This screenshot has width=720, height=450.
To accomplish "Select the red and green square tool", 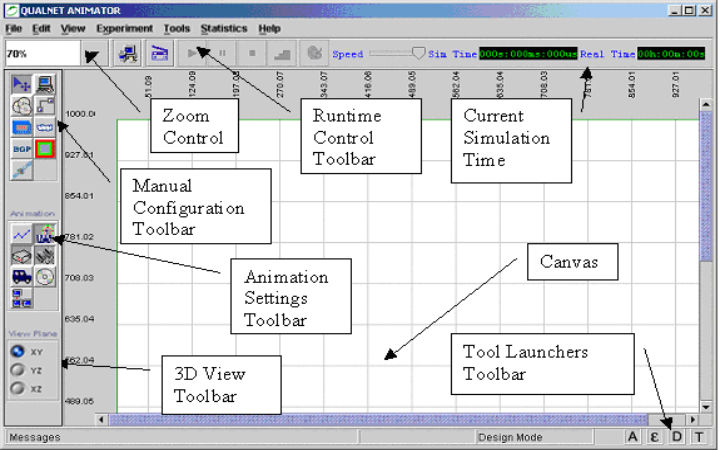I will (45, 149).
